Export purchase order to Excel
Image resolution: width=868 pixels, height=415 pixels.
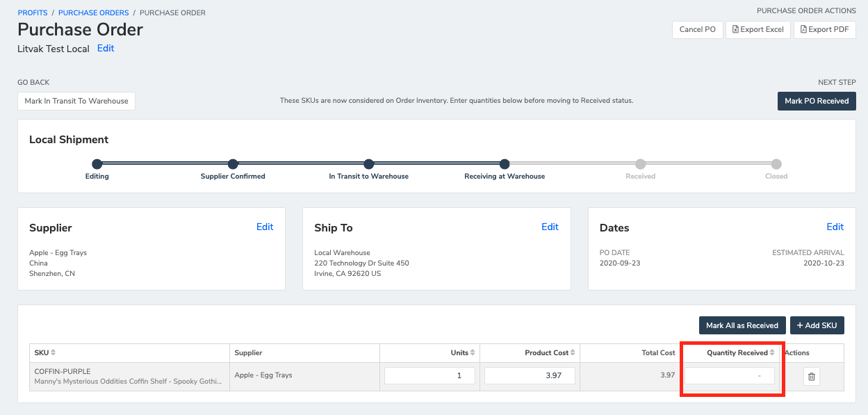click(x=758, y=29)
